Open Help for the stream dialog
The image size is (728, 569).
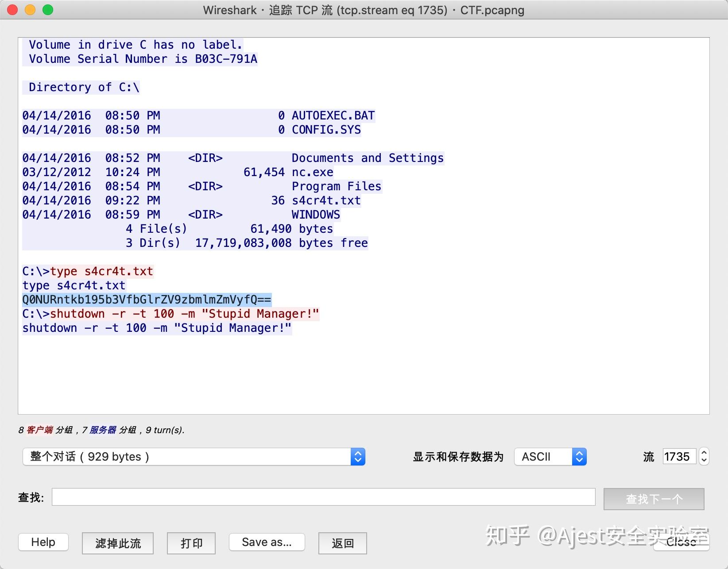[43, 542]
